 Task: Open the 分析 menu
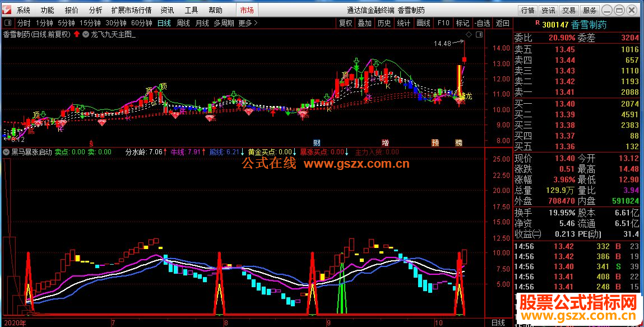click(x=95, y=10)
